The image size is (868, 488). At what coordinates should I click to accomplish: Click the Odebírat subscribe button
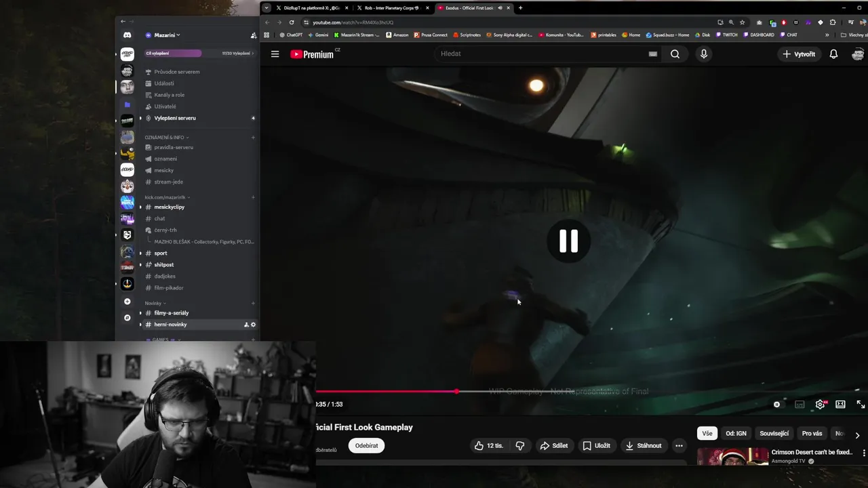[x=366, y=445]
